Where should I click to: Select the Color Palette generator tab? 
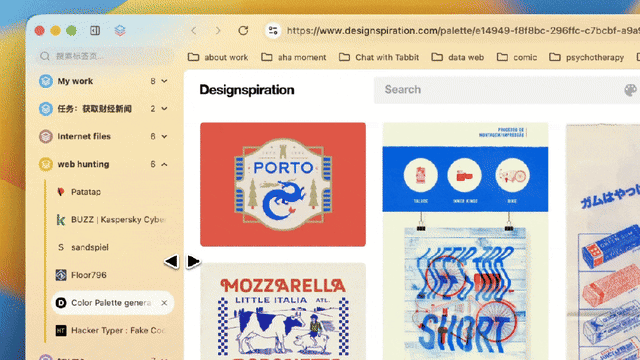click(x=112, y=303)
